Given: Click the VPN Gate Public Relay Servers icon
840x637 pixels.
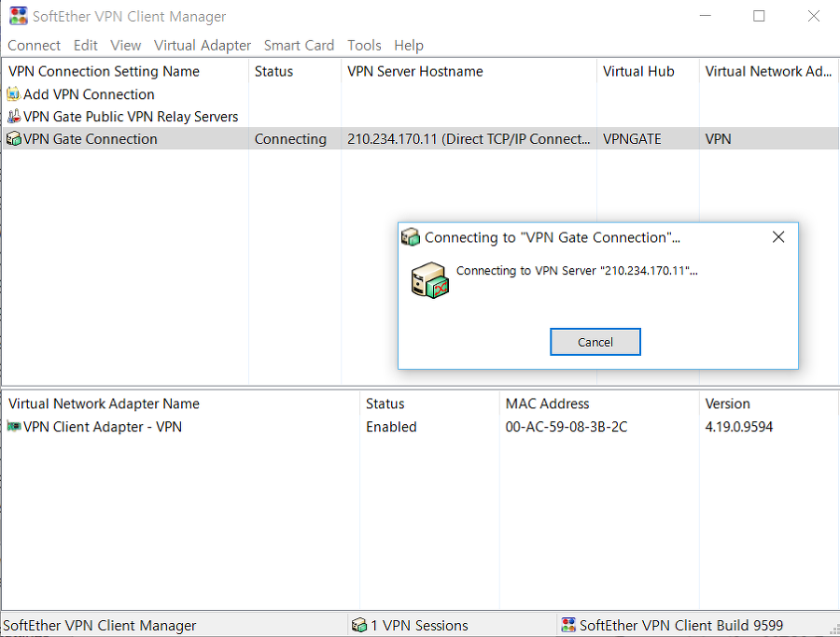Looking at the screenshot, I should pos(13,117).
